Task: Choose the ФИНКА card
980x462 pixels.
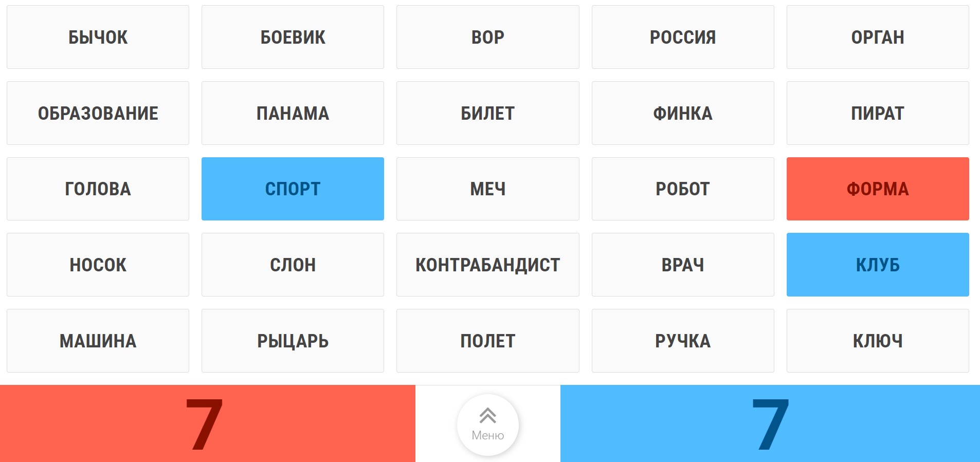Action: 683,113
